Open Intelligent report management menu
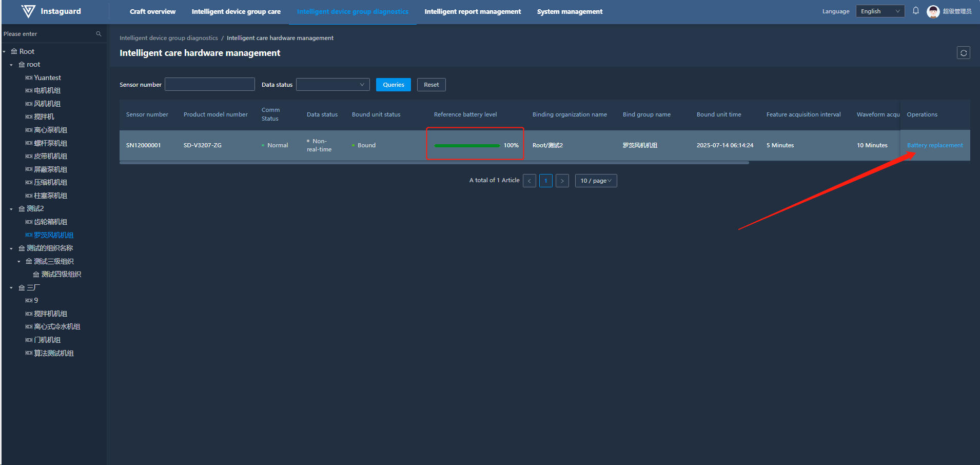 472,11
